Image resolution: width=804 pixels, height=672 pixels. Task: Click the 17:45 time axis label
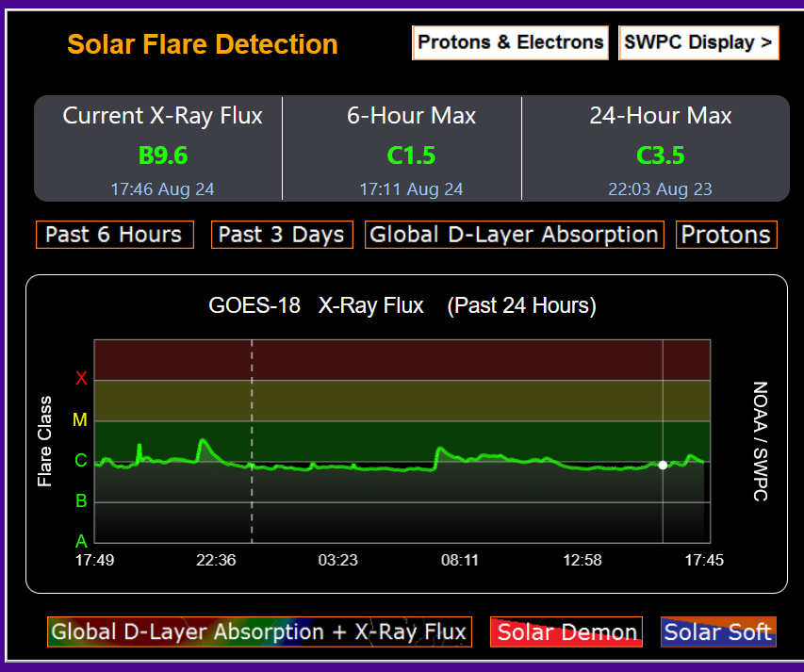point(704,560)
